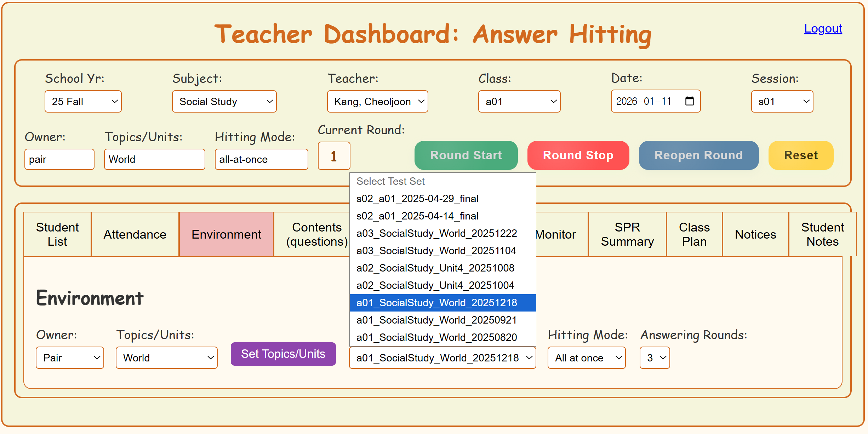Viewport: 868px width, 434px height.
Task: Open the Student List tab
Action: [57, 234]
